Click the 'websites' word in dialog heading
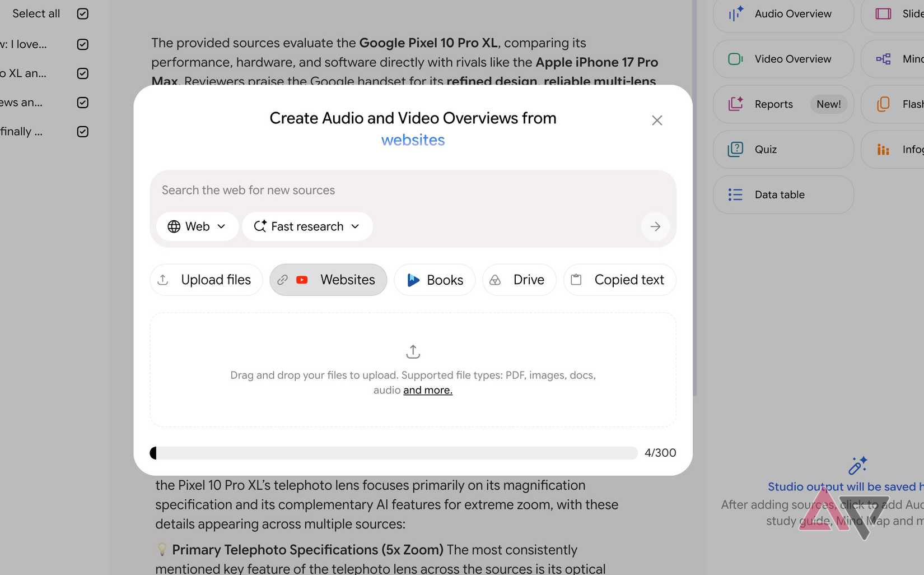The image size is (924, 575). tap(413, 140)
